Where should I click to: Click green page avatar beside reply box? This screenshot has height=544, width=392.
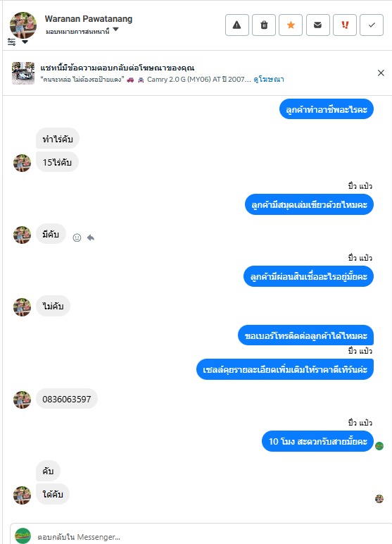[x=23, y=536]
